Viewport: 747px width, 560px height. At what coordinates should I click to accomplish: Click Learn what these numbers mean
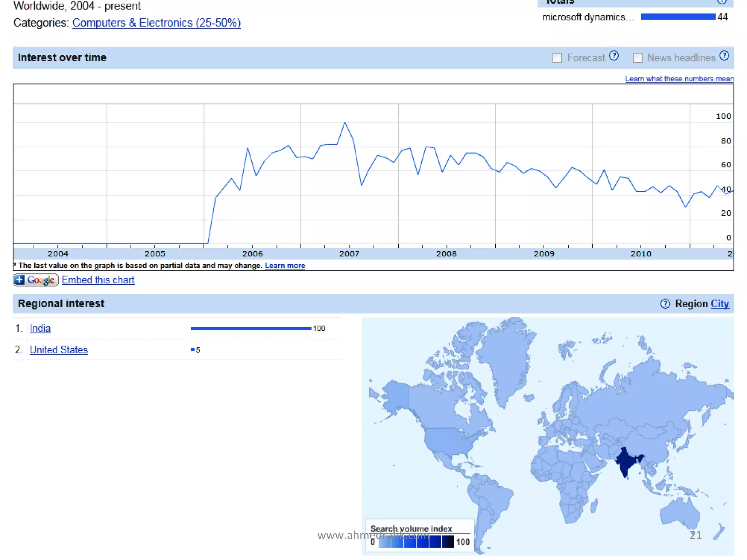[x=679, y=79]
